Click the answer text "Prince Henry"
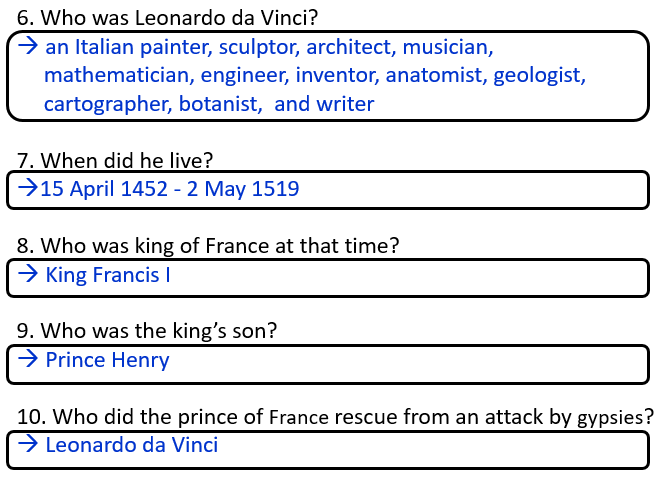This screenshot has height=487, width=659. pyautogui.click(x=107, y=360)
